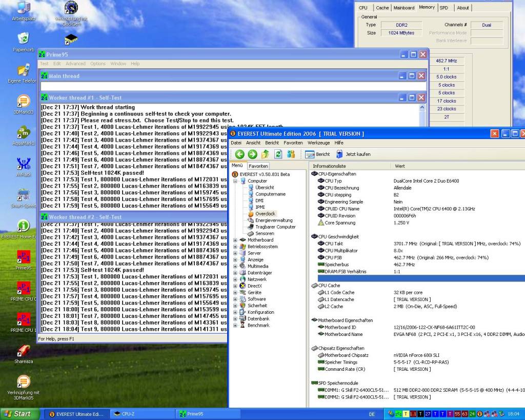Select Sensoren in the EVEREST tree
The width and height of the screenshot is (525, 420).
pos(265,233)
